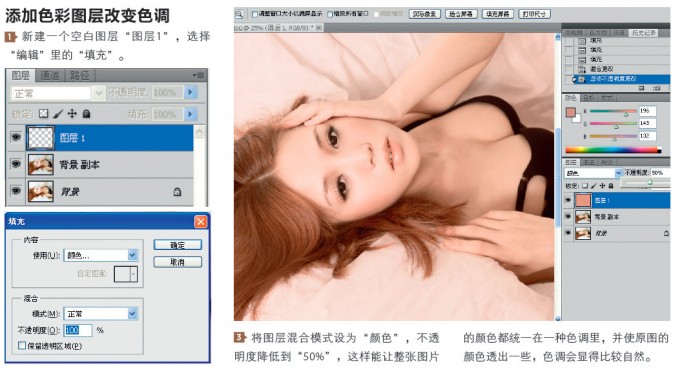This screenshot has height=368, width=673.
Task: Select 背景 副本 thumbnail in left Layers panel
Action: pyautogui.click(x=41, y=164)
